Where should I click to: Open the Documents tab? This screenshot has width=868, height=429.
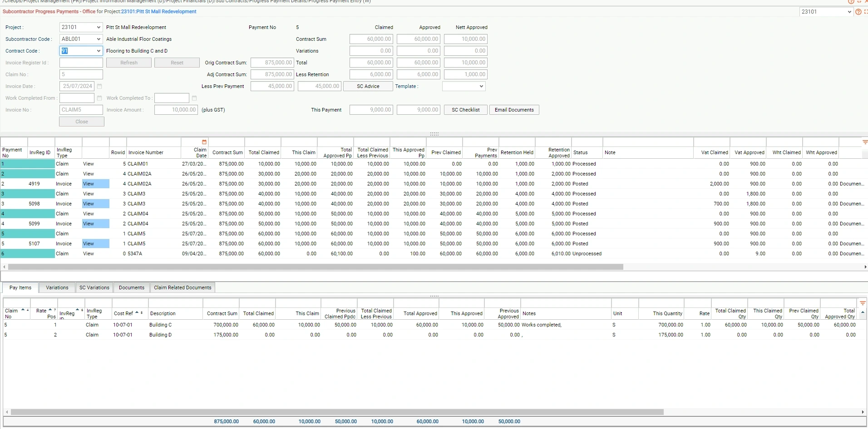coord(132,288)
